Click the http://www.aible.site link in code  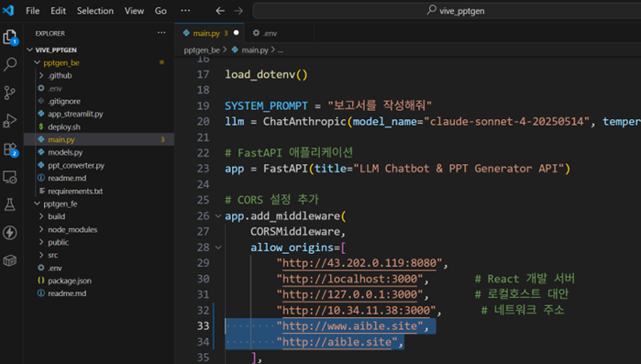pyautogui.click(x=349, y=326)
